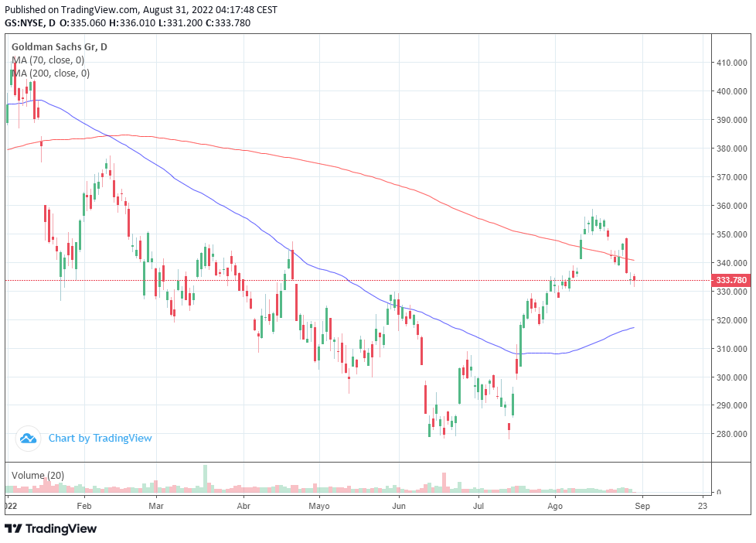
Task: Click the TradingView logo at bottom left
Action: [x=51, y=528]
